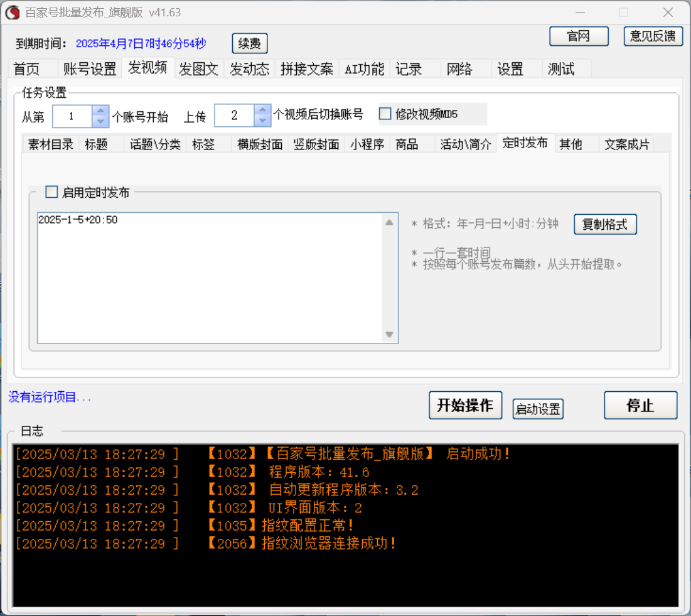Enable the 修改视频MD5 checkbox
The height and width of the screenshot is (616, 691).
pyautogui.click(x=385, y=114)
